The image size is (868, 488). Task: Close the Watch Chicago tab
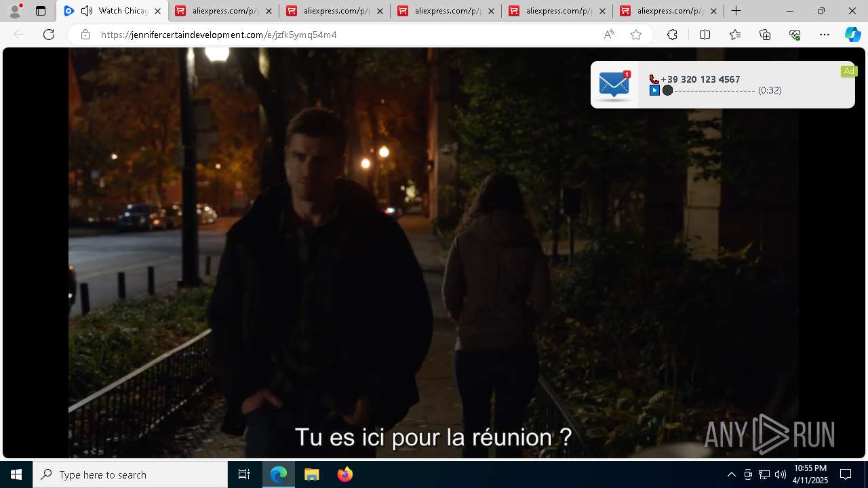tap(157, 11)
